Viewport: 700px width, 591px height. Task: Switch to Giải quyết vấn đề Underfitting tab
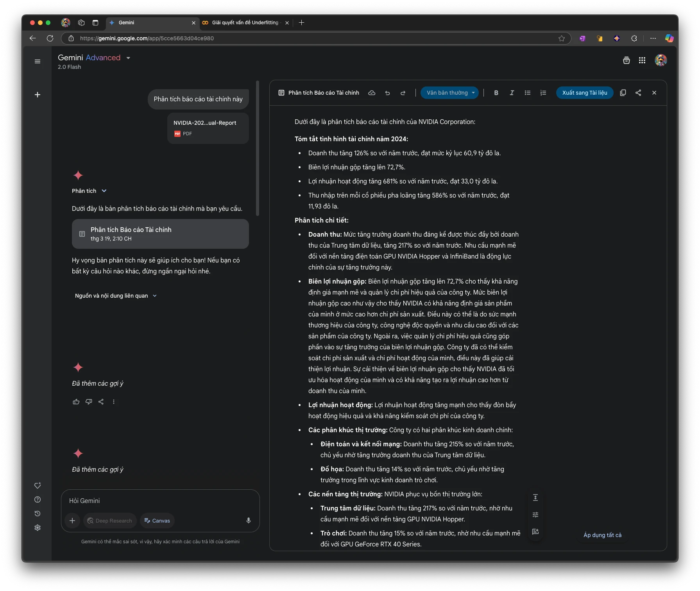click(245, 23)
